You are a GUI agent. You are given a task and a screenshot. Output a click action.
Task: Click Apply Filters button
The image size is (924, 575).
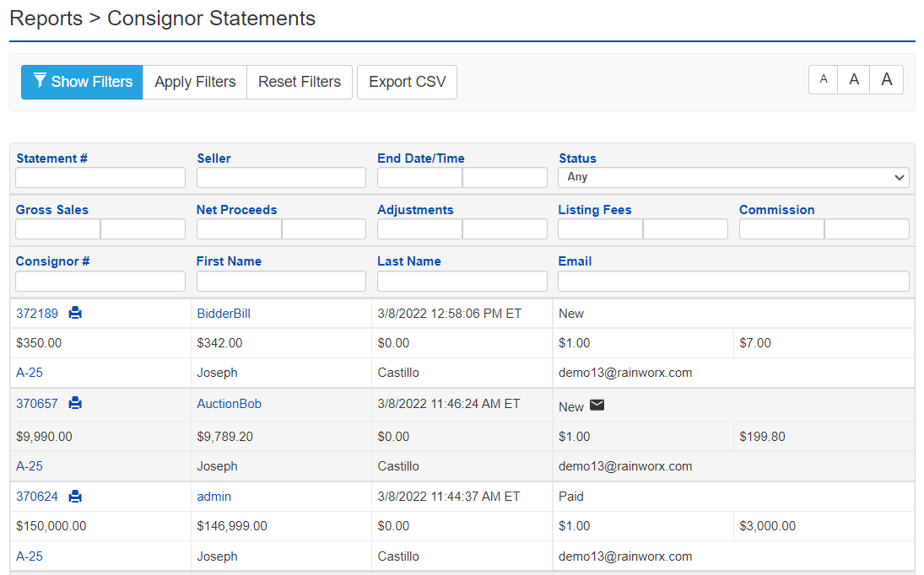[195, 82]
